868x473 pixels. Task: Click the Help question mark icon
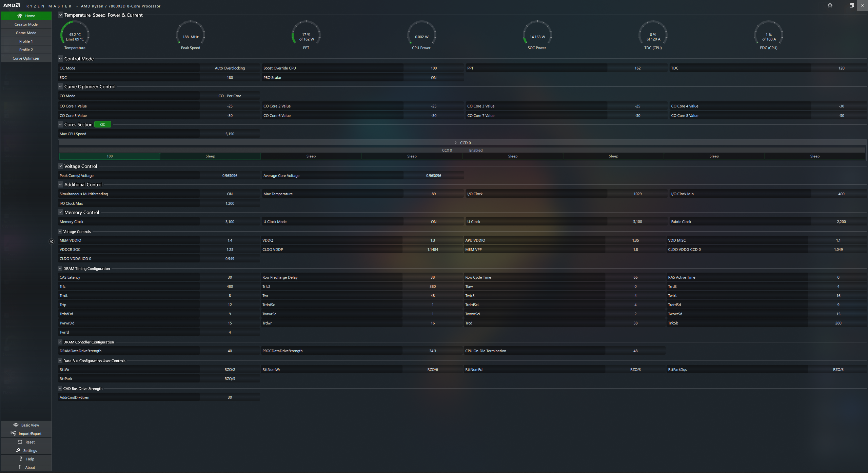(x=21, y=459)
